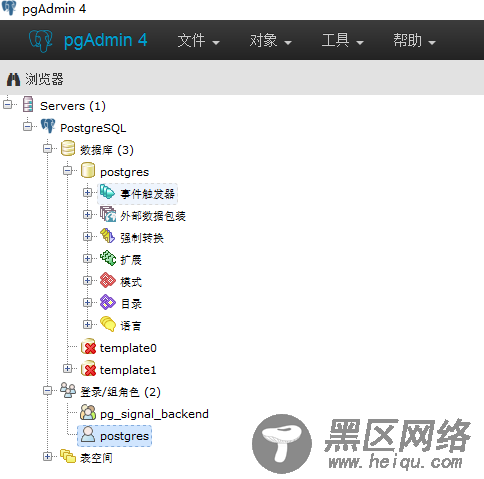Select the postgres database label
The height and width of the screenshot is (479, 484).
tap(125, 172)
